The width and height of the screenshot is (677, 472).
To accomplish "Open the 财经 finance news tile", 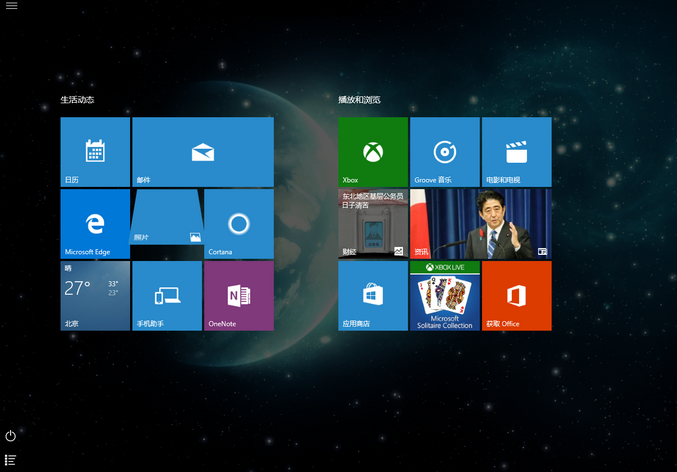I will click(x=373, y=224).
